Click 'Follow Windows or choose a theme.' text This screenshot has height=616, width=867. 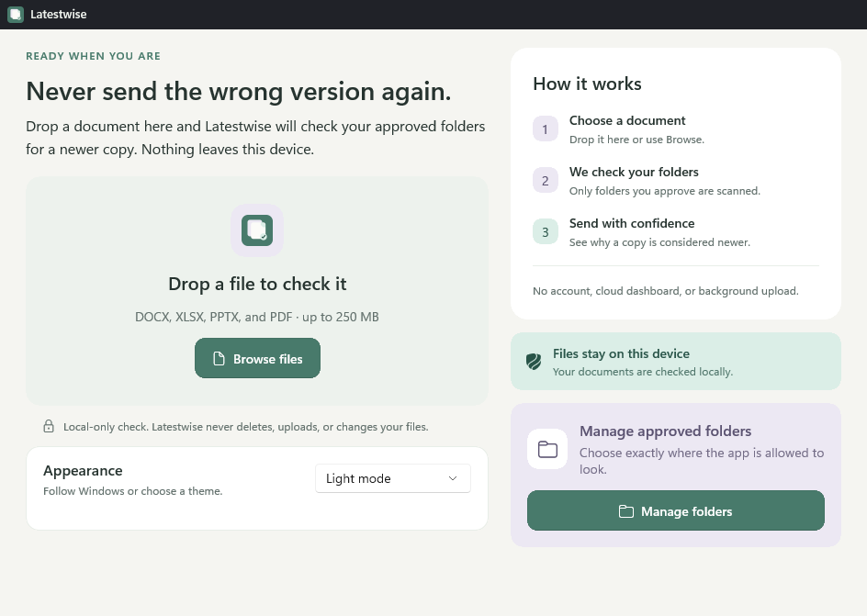(132, 491)
